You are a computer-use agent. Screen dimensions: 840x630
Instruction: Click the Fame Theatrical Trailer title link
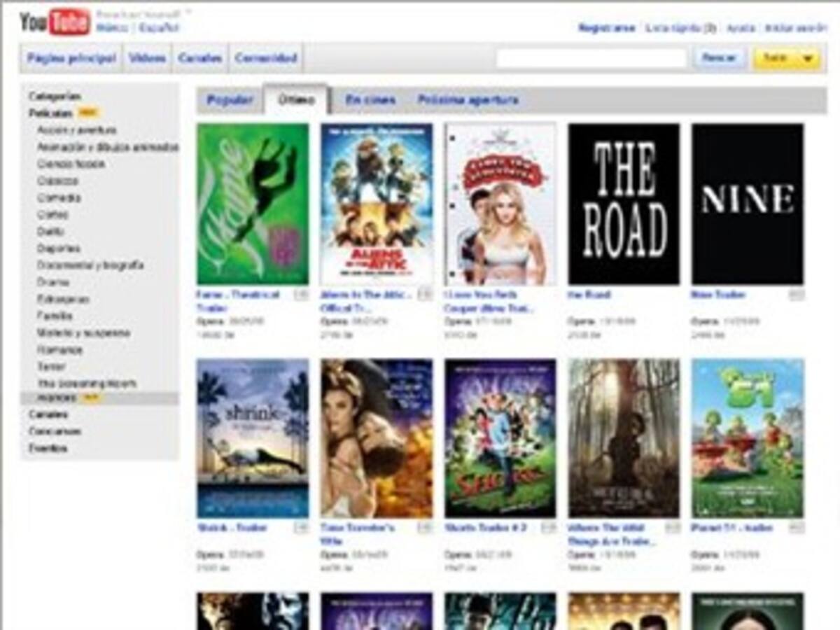pos(238,301)
